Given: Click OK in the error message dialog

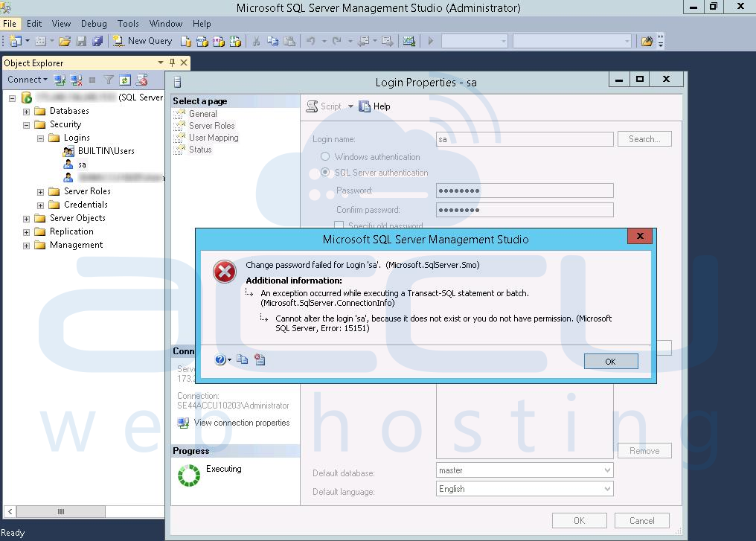Looking at the screenshot, I should [611, 361].
